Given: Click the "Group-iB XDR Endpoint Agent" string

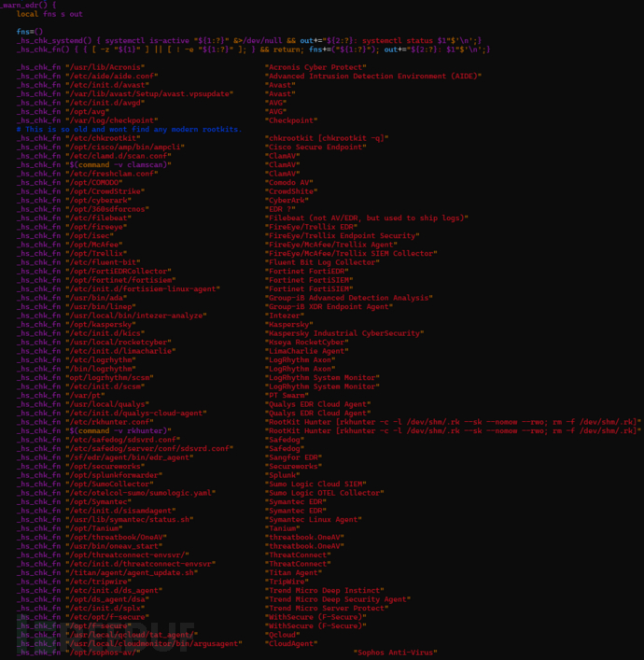Looking at the screenshot, I should point(329,305).
